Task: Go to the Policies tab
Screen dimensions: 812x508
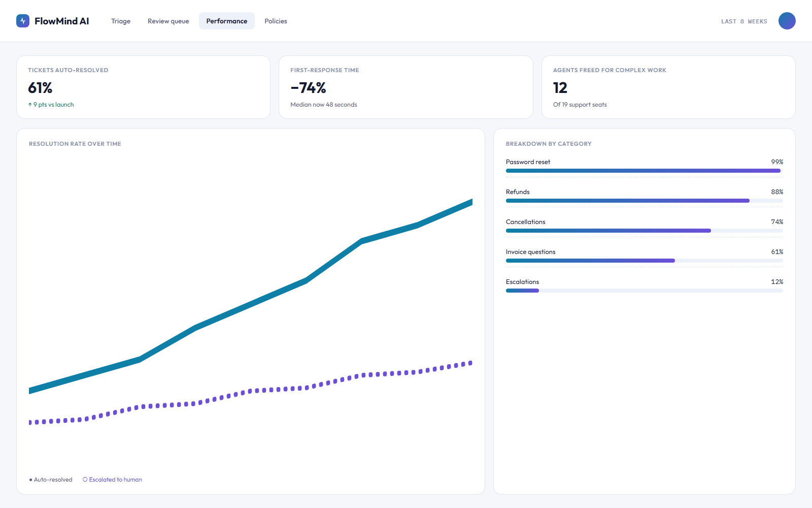Action: (x=276, y=21)
